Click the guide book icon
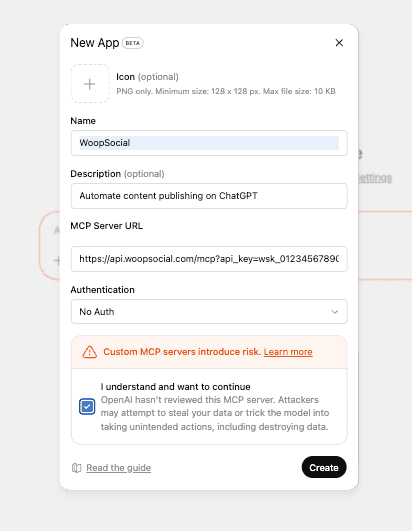The height and width of the screenshot is (531, 412). [77, 468]
